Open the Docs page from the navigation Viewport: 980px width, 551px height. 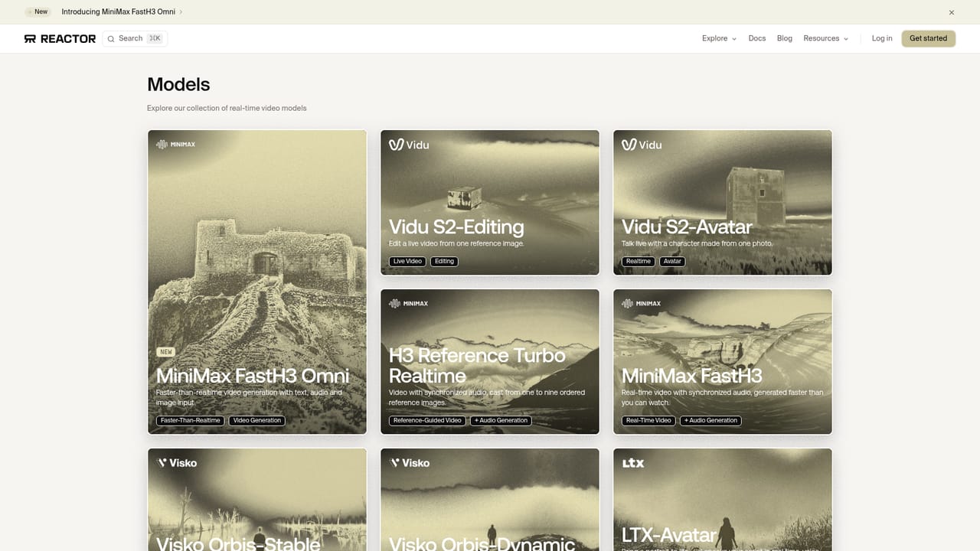757,38
